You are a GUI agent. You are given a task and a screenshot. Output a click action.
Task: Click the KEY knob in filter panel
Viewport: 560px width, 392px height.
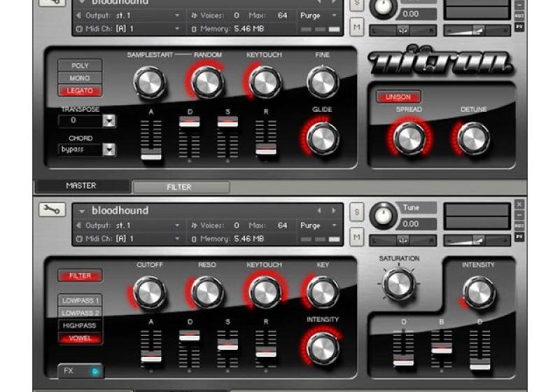coord(323,293)
